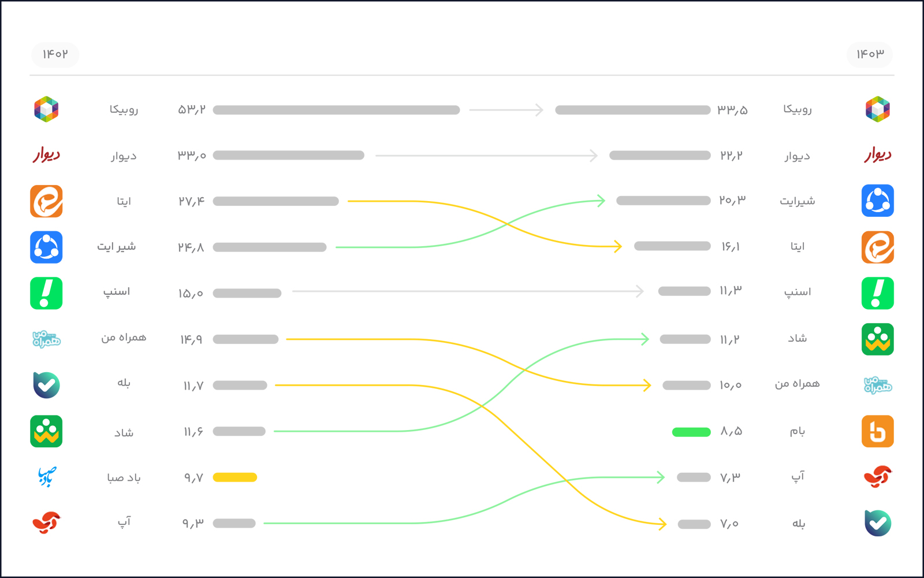This screenshot has width=924, height=578.
Task: Click the yellow Bad Saba bar
Action: click(235, 477)
